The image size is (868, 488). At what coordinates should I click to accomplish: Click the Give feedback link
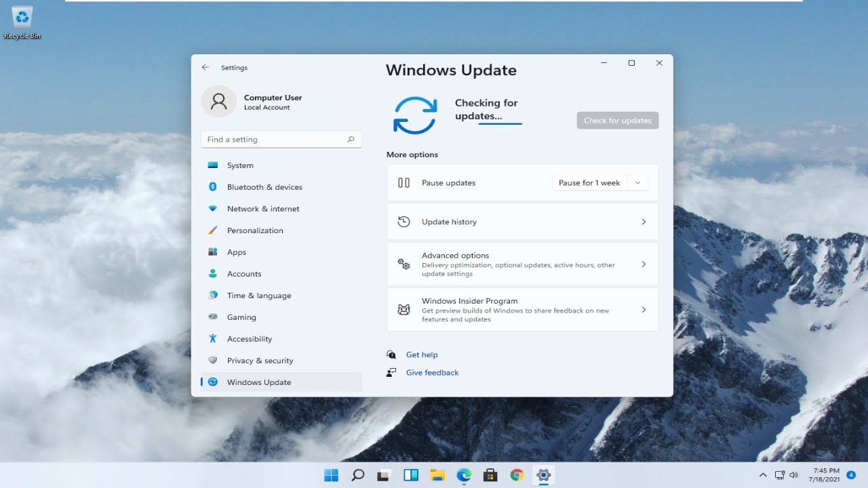coord(432,373)
